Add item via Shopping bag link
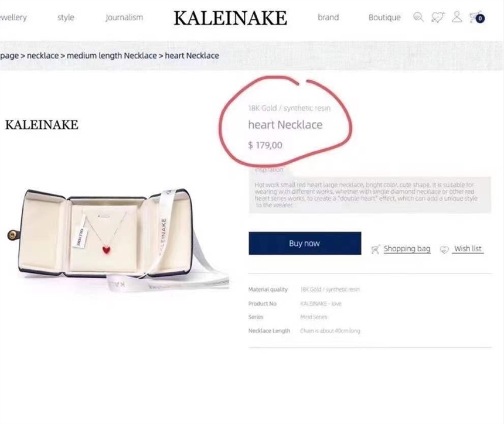Screen dimensions: 504x424 pos(407,249)
